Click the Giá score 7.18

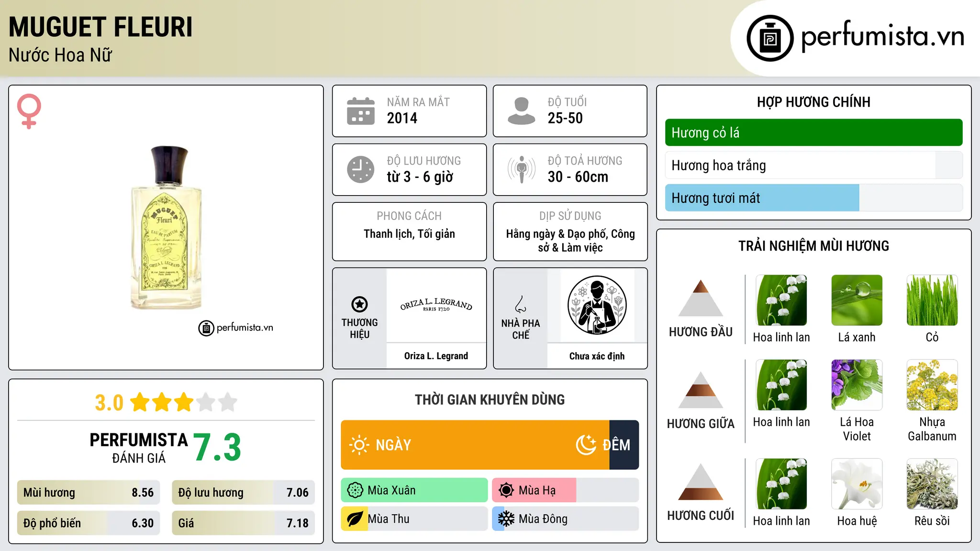click(x=297, y=523)
